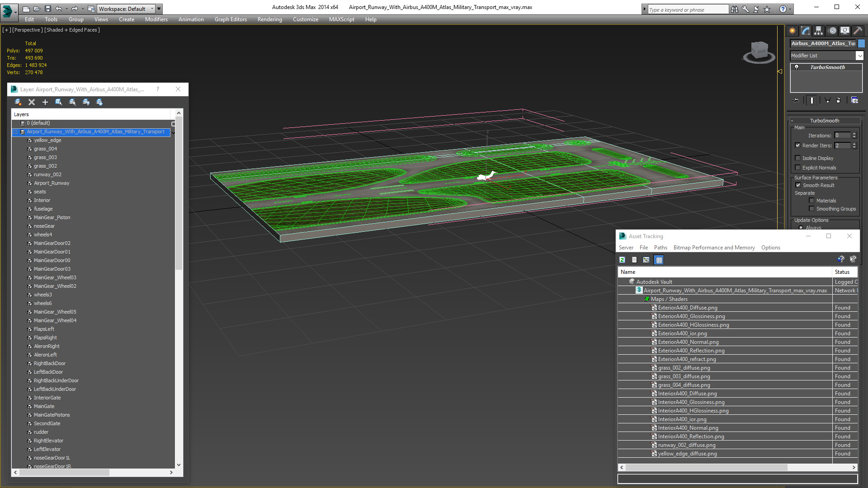Enable Explicit Normals checkbox
Viewport: 868px width, 488px height.
pyautogui.click(x=798, y=168)
